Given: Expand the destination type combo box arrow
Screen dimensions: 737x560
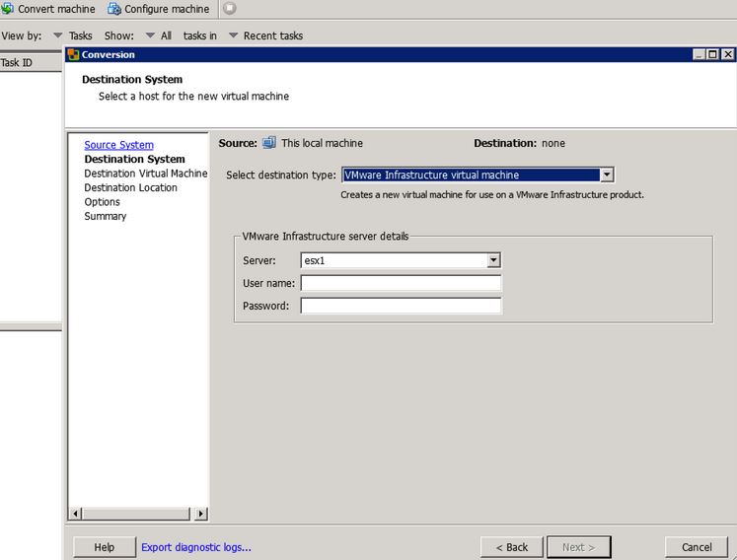Looking at the screenshot, I should pos(607,175).
